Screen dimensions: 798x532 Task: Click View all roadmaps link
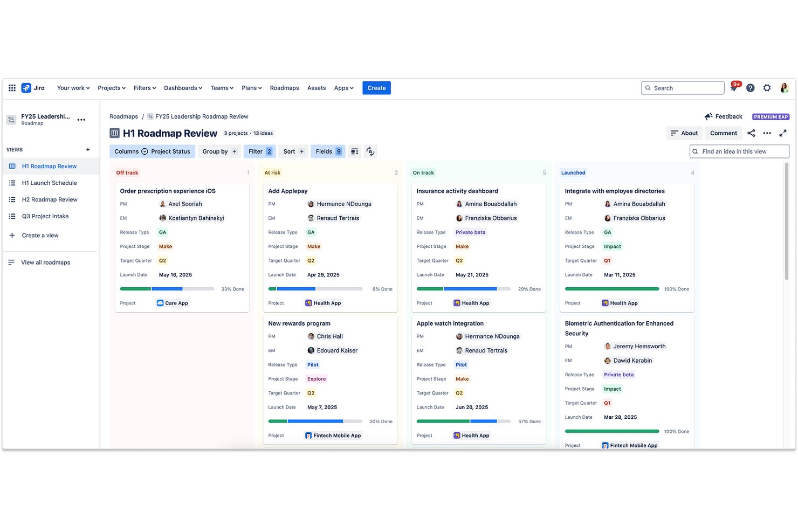pyautogui.click(x=45, y=262)
